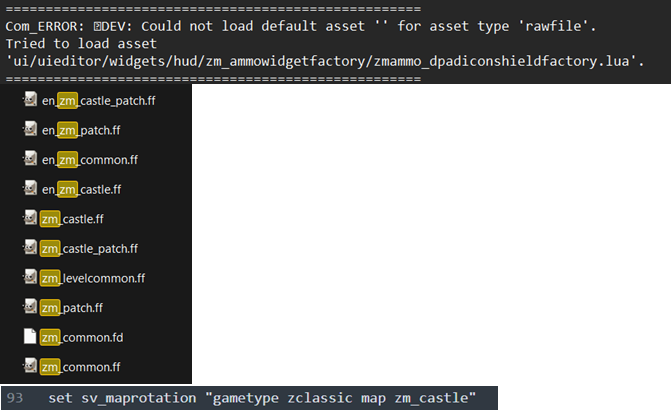This screenshot has width=671, height=410.
Task: Select the zm_patch.ff file name
Action: (x=72, y=308)
